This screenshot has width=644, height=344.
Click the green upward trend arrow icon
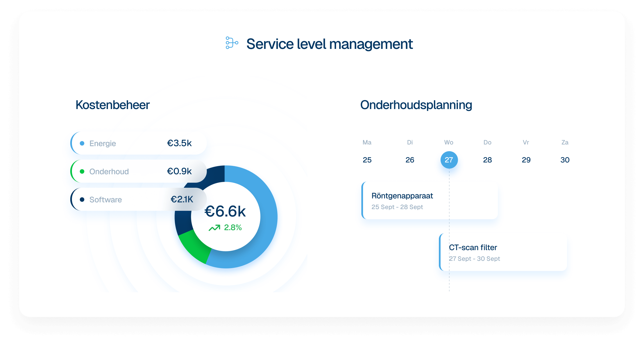[214, 228]
